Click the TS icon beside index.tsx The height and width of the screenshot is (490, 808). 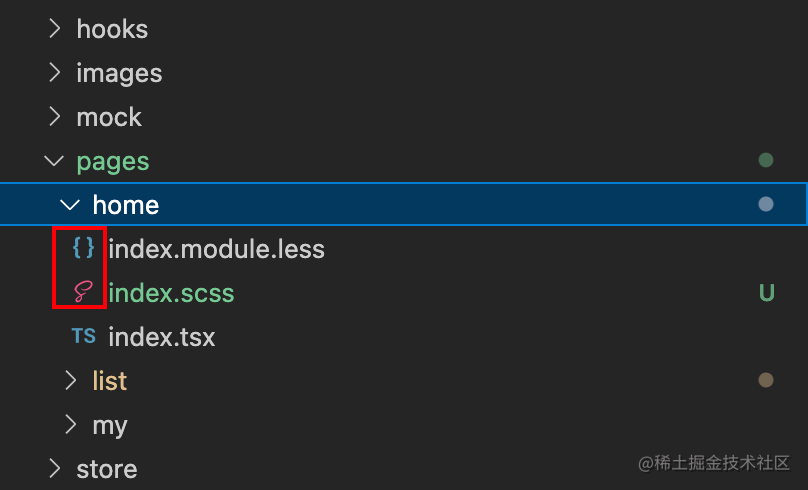83,336
